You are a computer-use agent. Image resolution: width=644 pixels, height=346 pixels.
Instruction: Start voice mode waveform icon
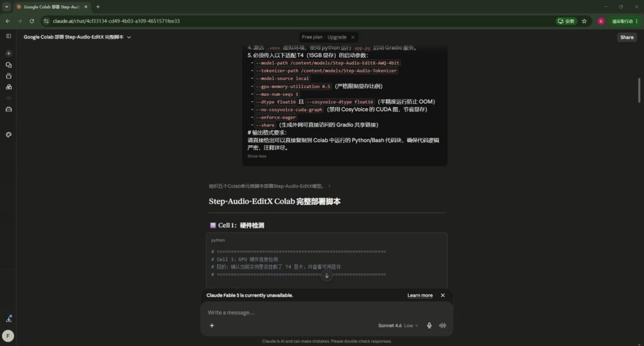coord(442,325)
